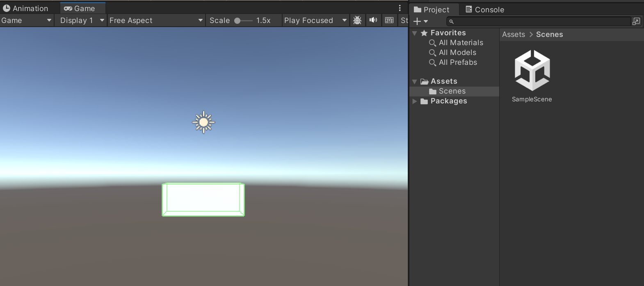
Task: Click the Animation tab clock icon
Action: 7,8
